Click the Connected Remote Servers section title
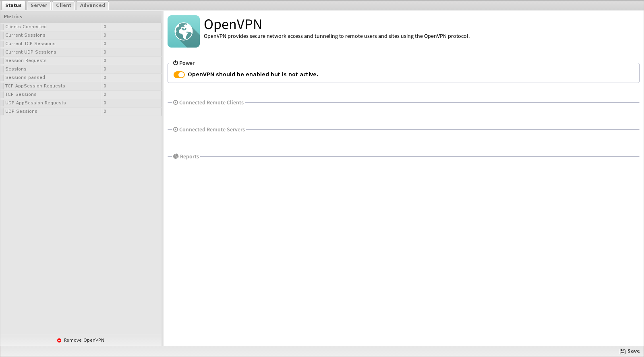This screenshot has height=357, width=644. tap(212, 129)
